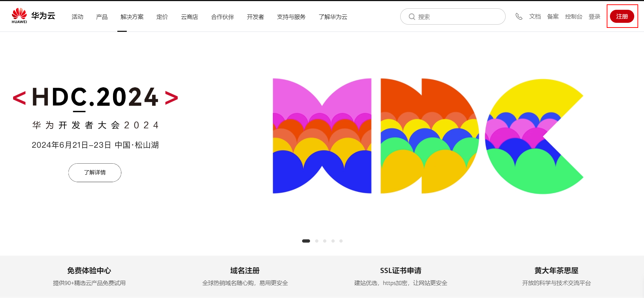Open the 支持与服务 menu
Image resolution: width=644 pixels, height=298 pixels.
291,17
